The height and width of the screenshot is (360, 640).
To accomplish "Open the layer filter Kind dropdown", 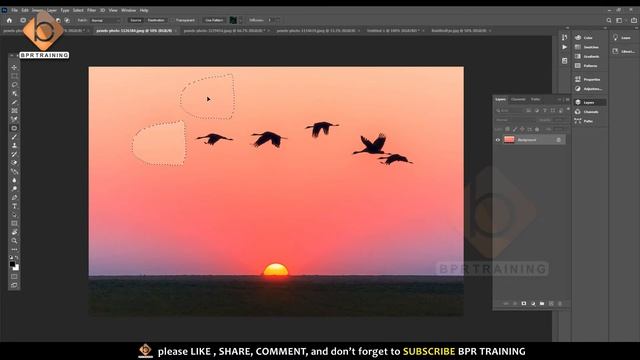I will [x=509, y=110].
